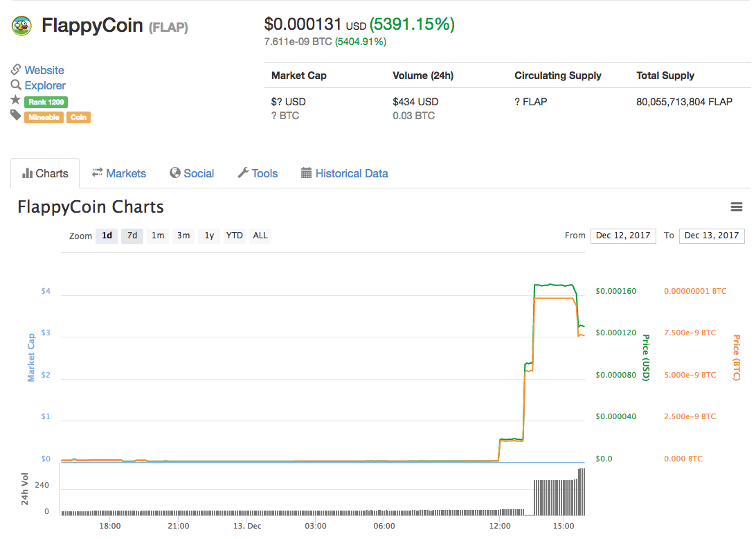The height and width of the screenshot is (539, 756).
Task: Select the 3m zoom range
Action: pos(183,236)
